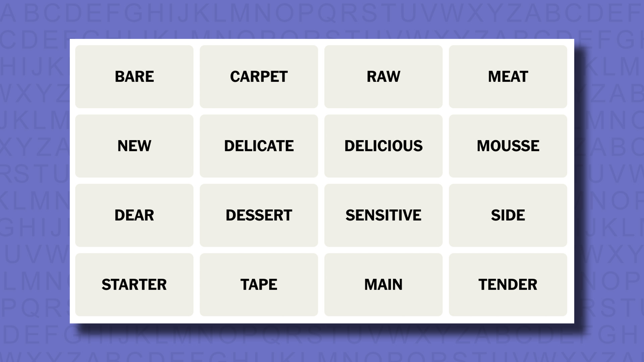Select the SIDE card

[x=508, y=215]
